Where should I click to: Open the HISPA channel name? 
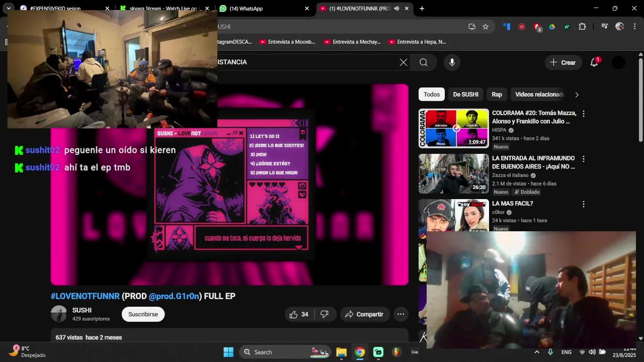tap(500, 130)
